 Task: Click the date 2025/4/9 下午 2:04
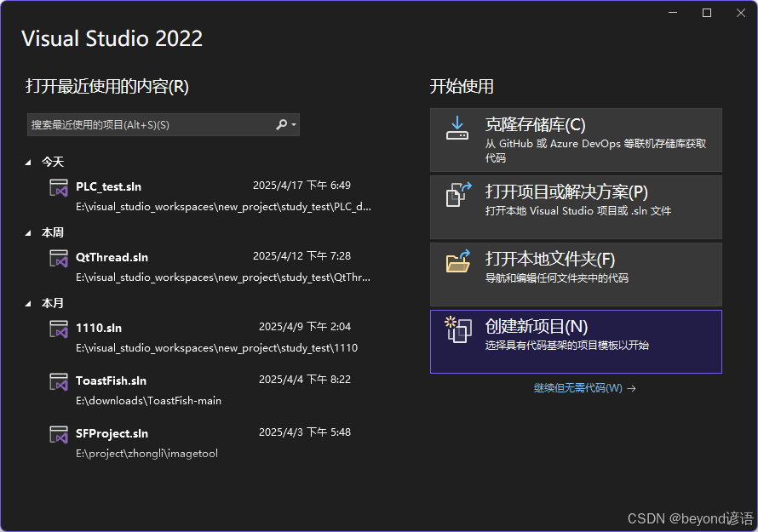305,327
